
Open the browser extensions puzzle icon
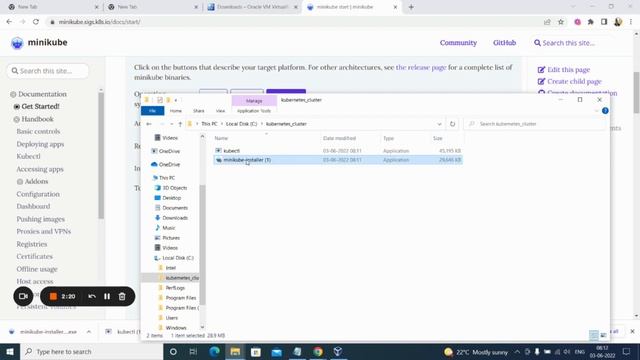pyautogui.click(x=591, y=22)
